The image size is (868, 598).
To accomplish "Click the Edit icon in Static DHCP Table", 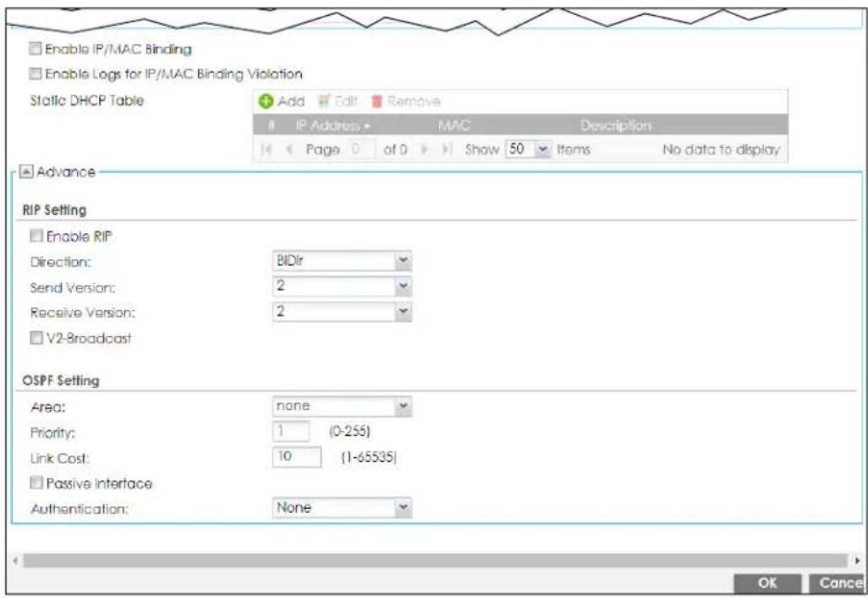I will 324,101.
